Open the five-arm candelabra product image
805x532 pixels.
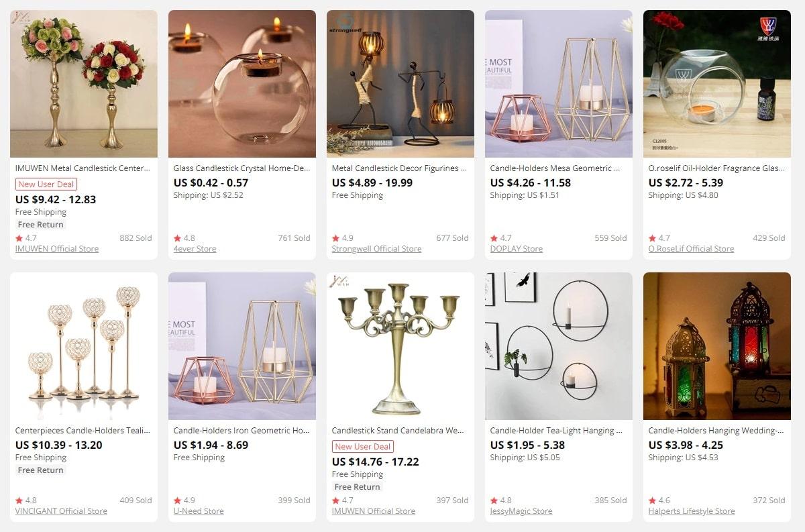tap(400, 346)
